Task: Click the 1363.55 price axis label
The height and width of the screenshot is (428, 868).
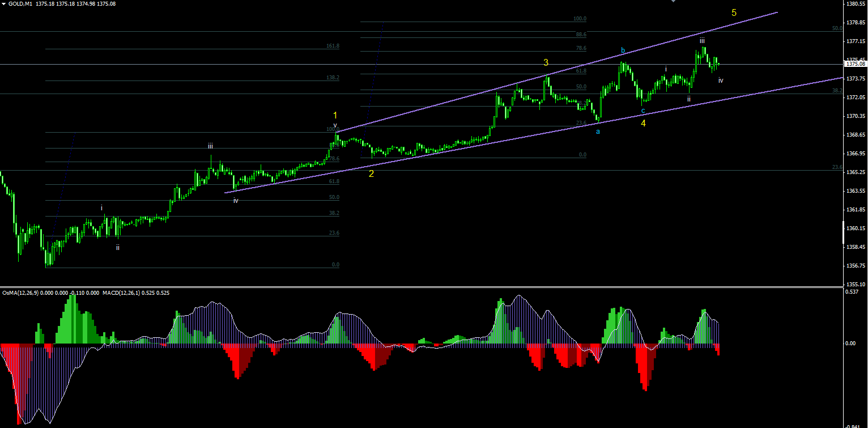Action: [x=854, y=191]
